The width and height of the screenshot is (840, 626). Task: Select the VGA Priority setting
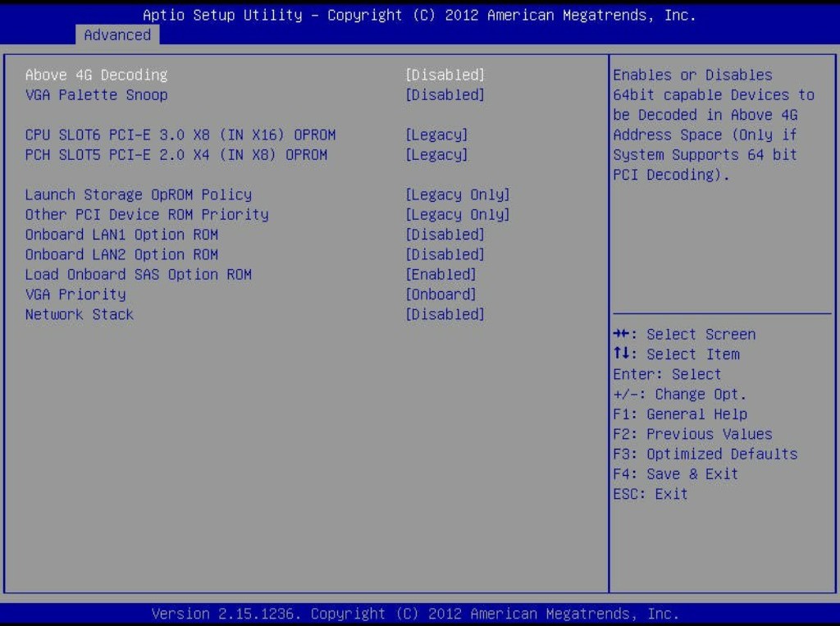tap(75, 295)
